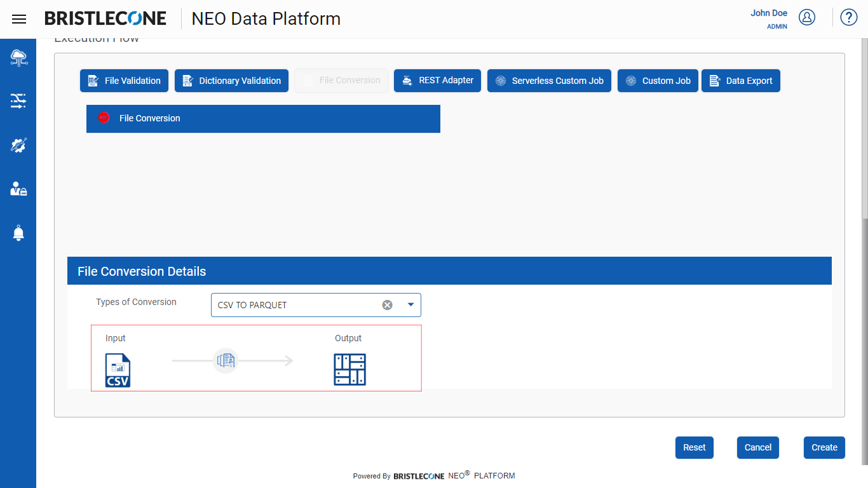Add a File Validation step

click(124, 81)
